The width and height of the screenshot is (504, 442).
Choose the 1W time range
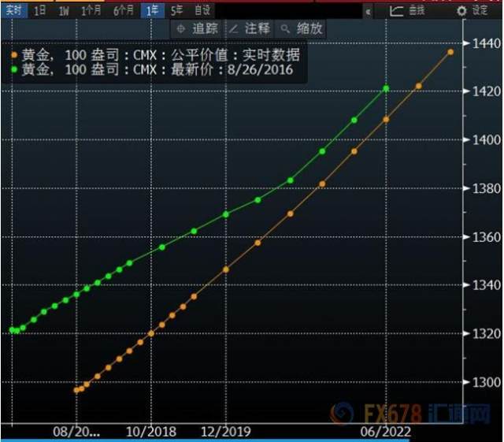coord(64,11)
